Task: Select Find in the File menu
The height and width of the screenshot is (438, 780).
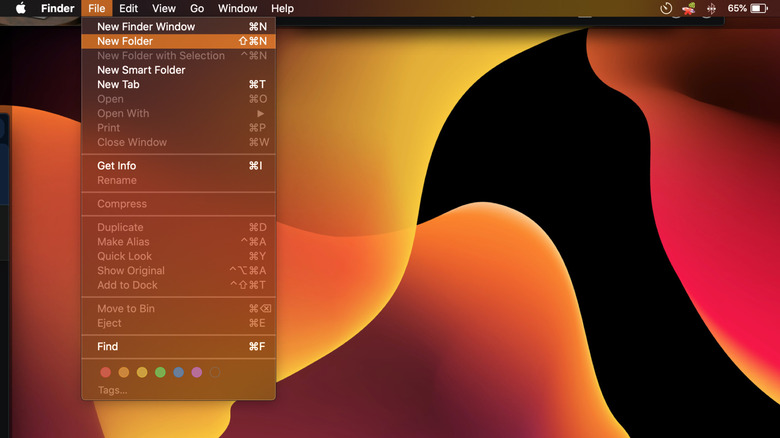Action: pos(107,347)
